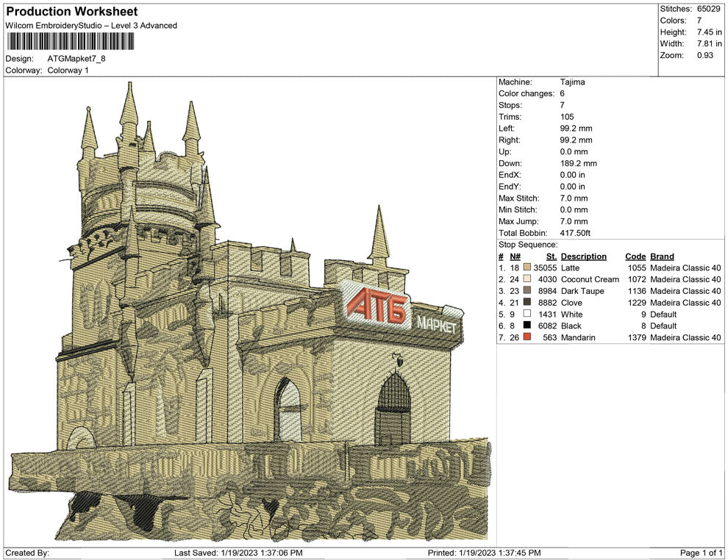Screen dimensions: 728x560
Task: Click the Mandarin orange swatch
Action: [x=527, y=337]
